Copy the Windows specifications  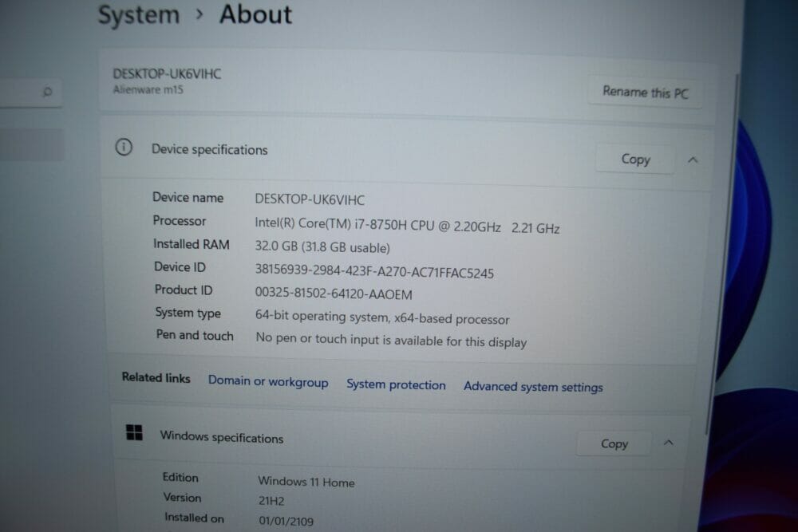coord(614,443)
